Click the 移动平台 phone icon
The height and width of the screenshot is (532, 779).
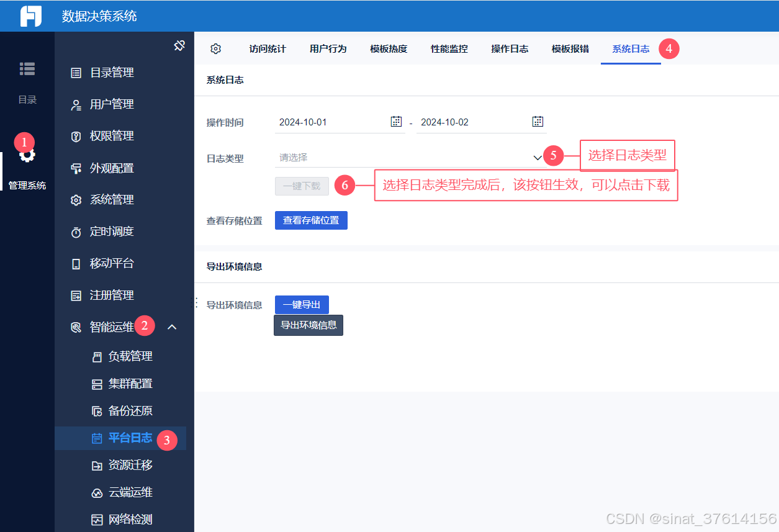76,264
